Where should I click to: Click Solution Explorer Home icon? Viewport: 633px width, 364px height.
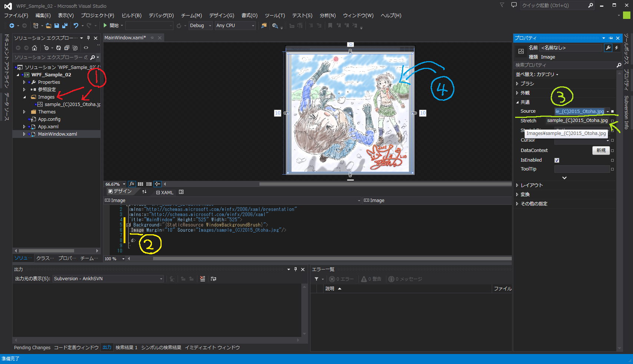[x=34, y=48]
